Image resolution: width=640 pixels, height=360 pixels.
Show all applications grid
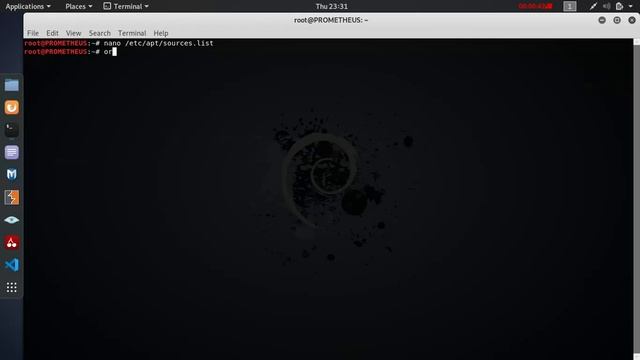click(x=11, y=287)
